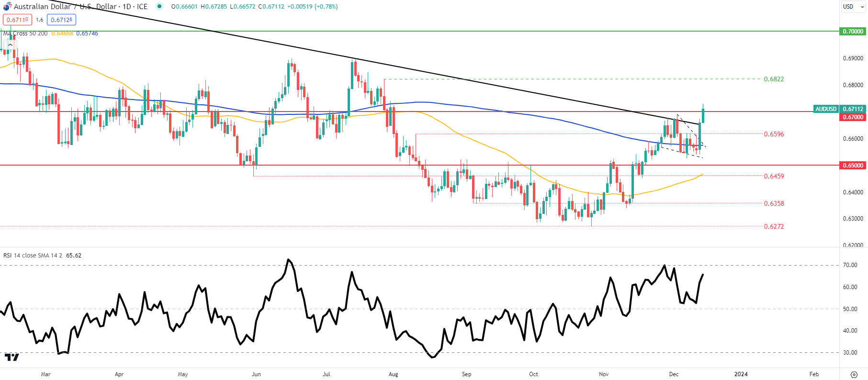This screenshot has width=868, height=380.
Task: Click the Aug label on time axis
Action: click(394, 374)
